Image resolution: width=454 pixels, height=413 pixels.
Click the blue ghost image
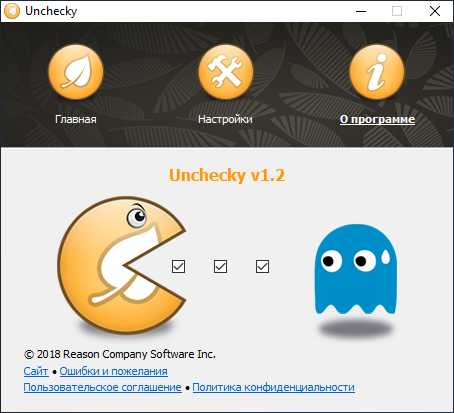pyautogui.click(x=356, y=269)
